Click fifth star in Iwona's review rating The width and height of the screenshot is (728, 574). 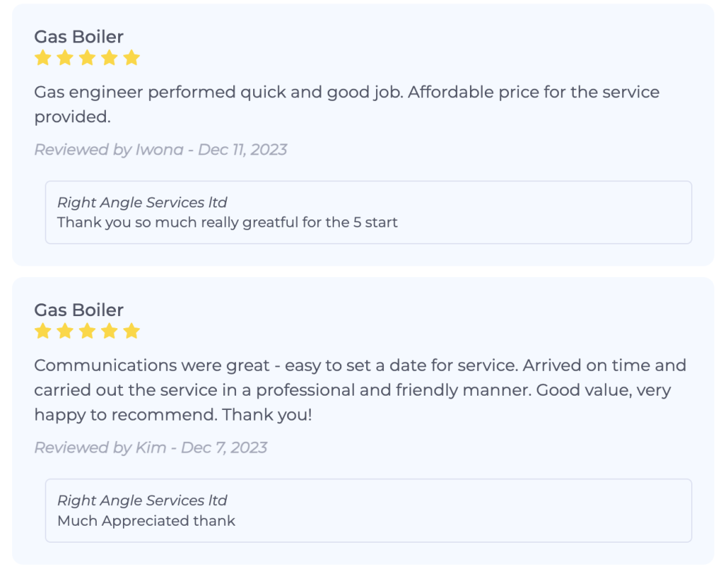point(131,58)
